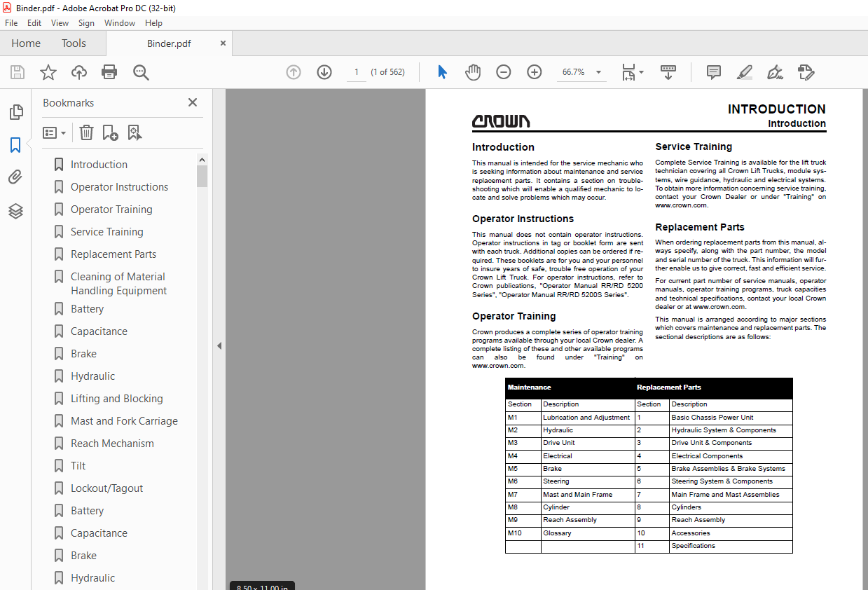Toggle the Bookmarks sidebar icon
Image resolution: width=868 pixels, height=590 pixels.
click(15, 145)
